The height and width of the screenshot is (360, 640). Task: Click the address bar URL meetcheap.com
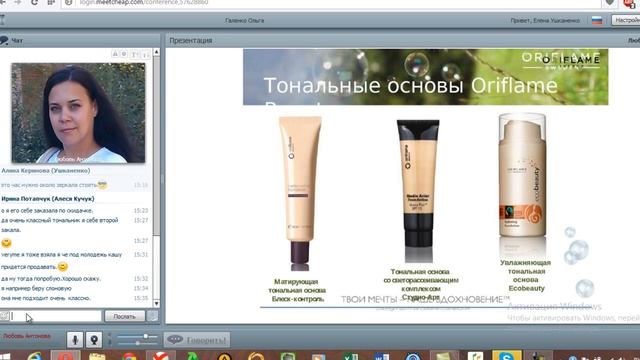(x=144, y=2)
